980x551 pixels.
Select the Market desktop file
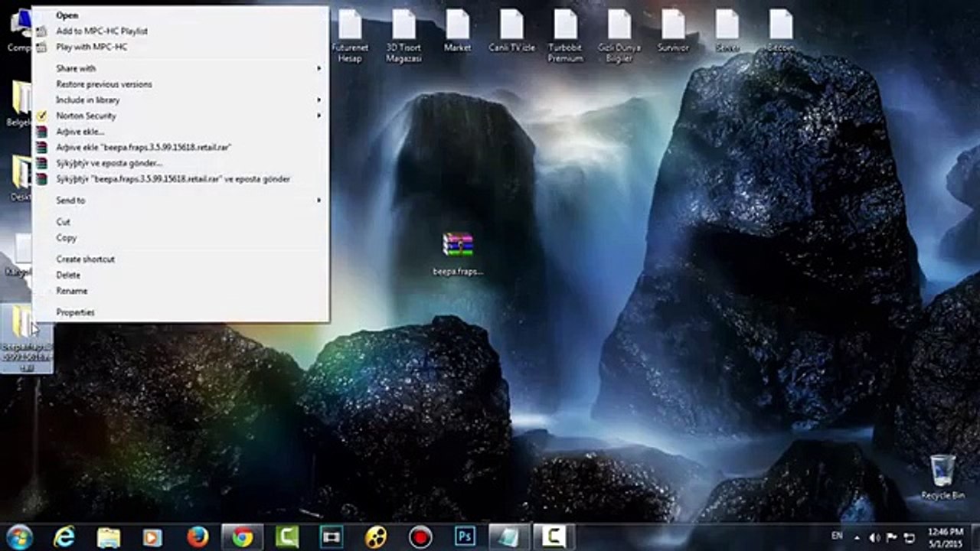tap(458, 31)
